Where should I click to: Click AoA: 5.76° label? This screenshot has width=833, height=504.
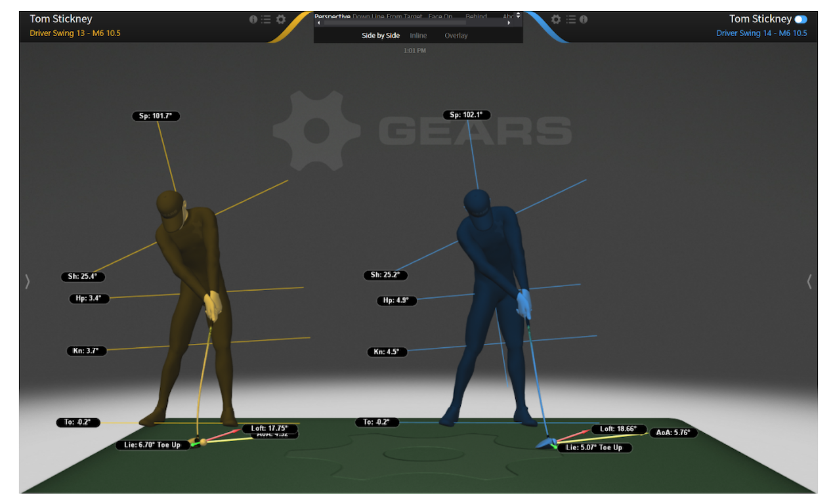tap(673, 432)
